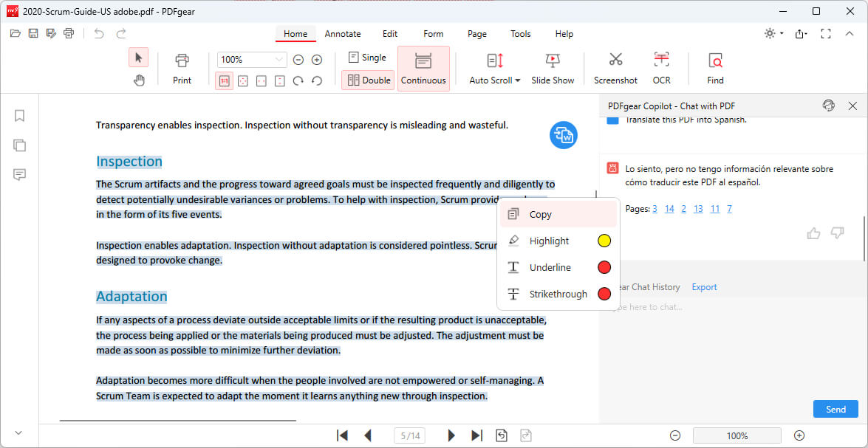Enable Continuous page scrolling view

423,68
